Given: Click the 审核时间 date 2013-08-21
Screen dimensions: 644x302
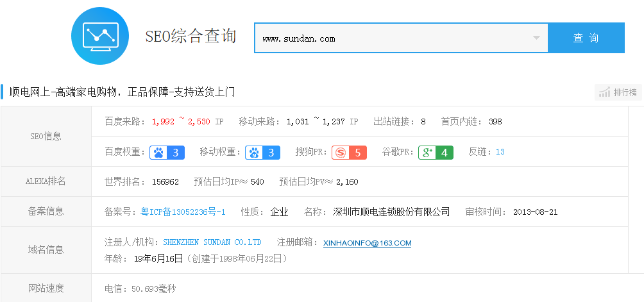Looking at the screenshot, I should (535, 212).
